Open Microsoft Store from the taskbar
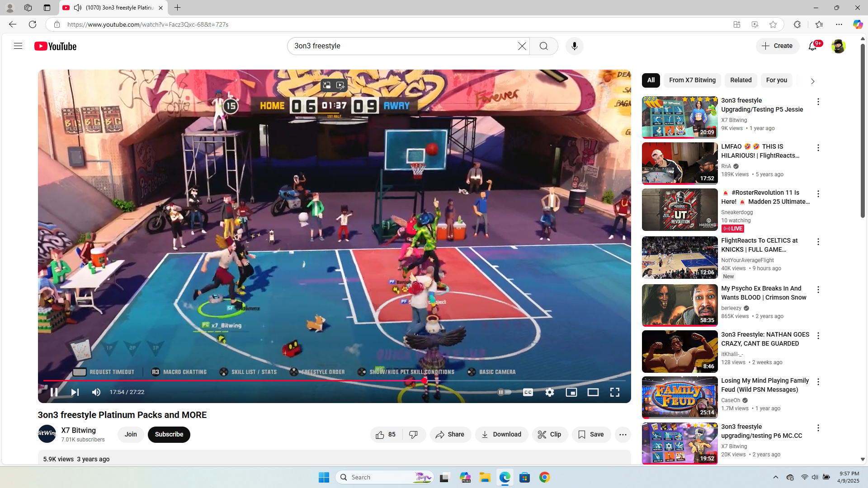Screen dimensions: 868x488 525,478
